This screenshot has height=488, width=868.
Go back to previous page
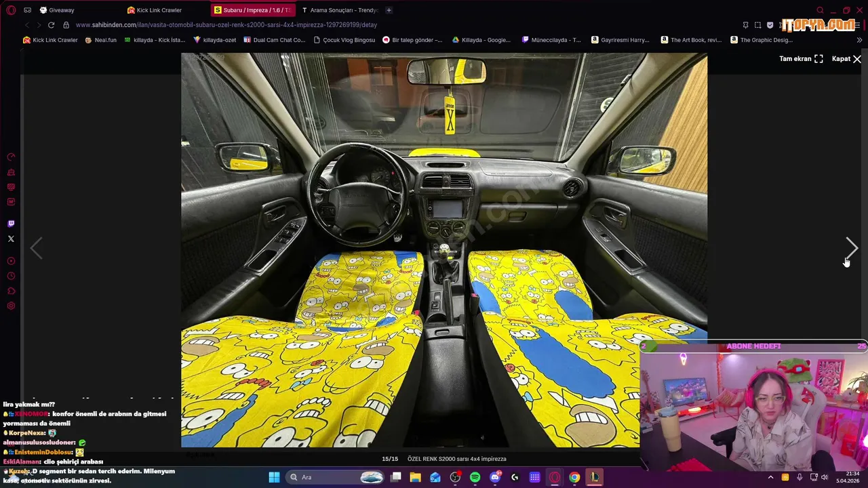[27, 25]
